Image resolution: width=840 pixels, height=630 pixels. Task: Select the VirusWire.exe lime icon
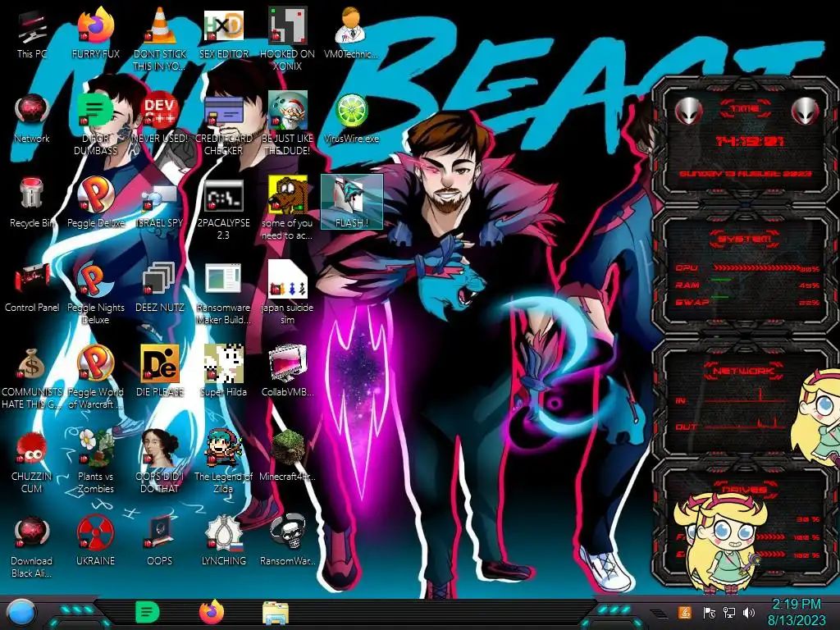click(x=351, y=118)
